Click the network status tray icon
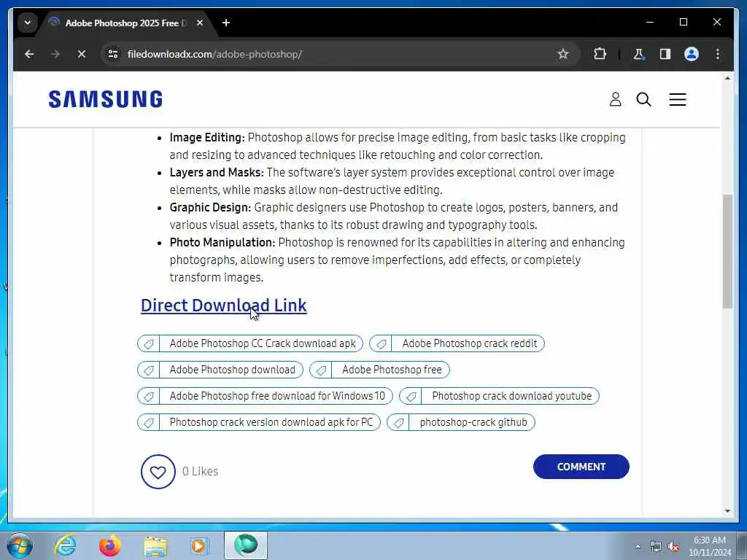 tap(656, 546)
